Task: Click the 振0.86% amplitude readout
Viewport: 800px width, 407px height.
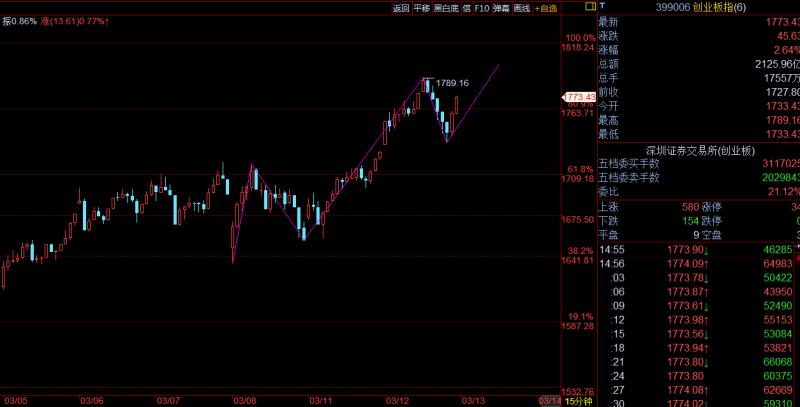Action: tap(19, 21)
